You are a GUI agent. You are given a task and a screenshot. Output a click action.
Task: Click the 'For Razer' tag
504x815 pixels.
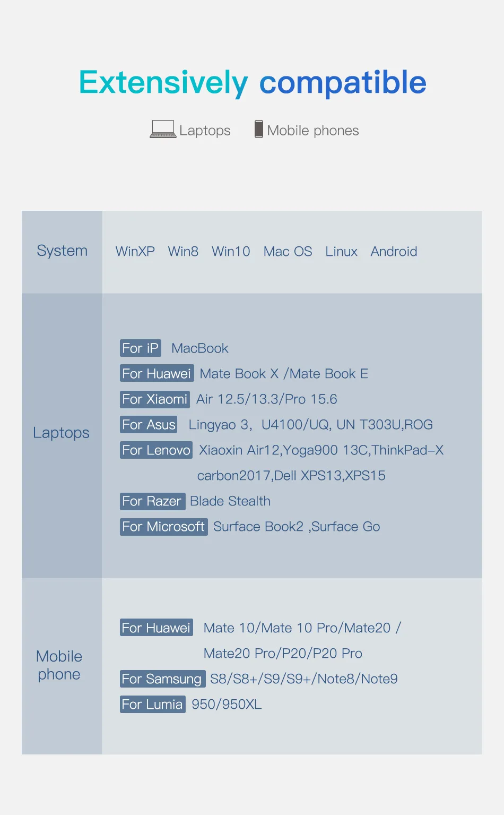[153, 501]
